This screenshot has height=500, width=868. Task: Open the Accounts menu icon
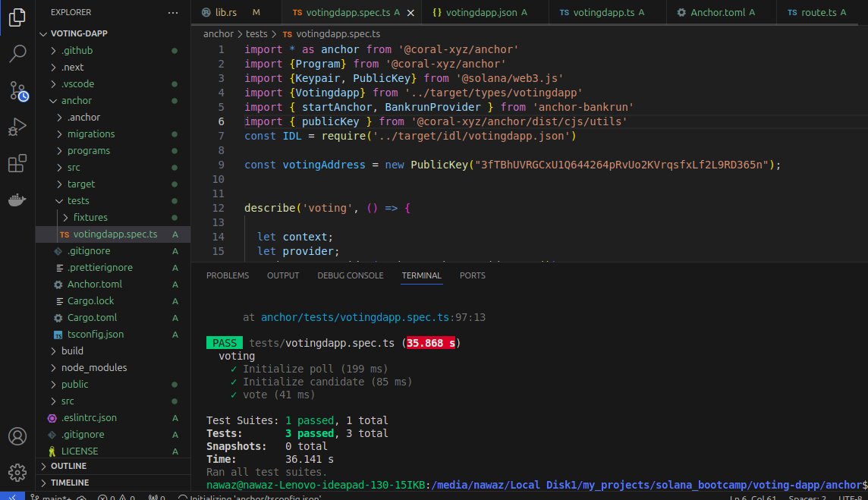point(17,436)
